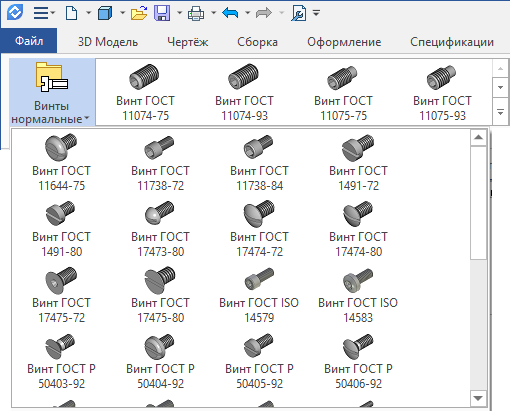Select Винт ГОСТ ISO 14583
Screen dimensions: 510x411
358,295
